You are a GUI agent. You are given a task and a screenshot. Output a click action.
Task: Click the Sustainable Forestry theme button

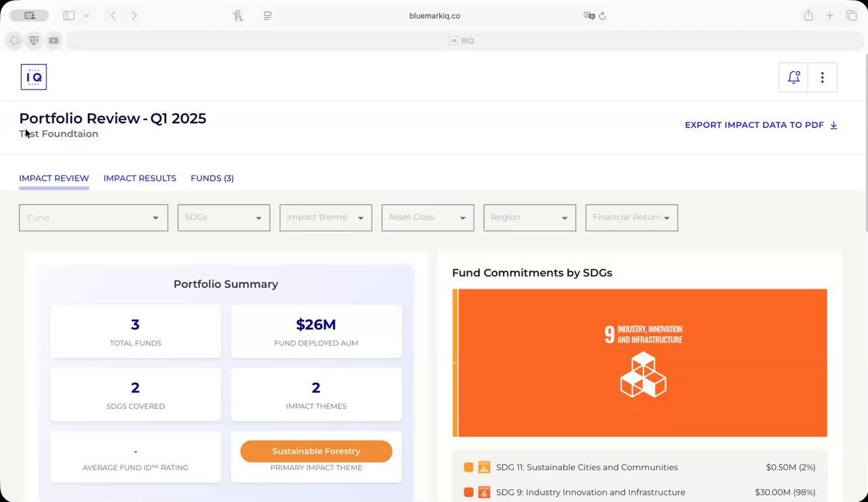(x=316, y=451)
